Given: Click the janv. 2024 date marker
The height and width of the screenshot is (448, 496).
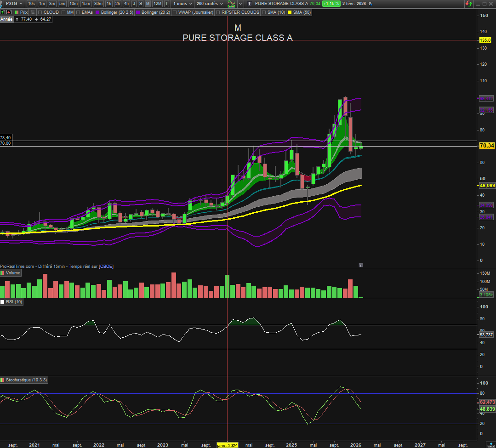Looking at the screenshot, I should point(227,445).
